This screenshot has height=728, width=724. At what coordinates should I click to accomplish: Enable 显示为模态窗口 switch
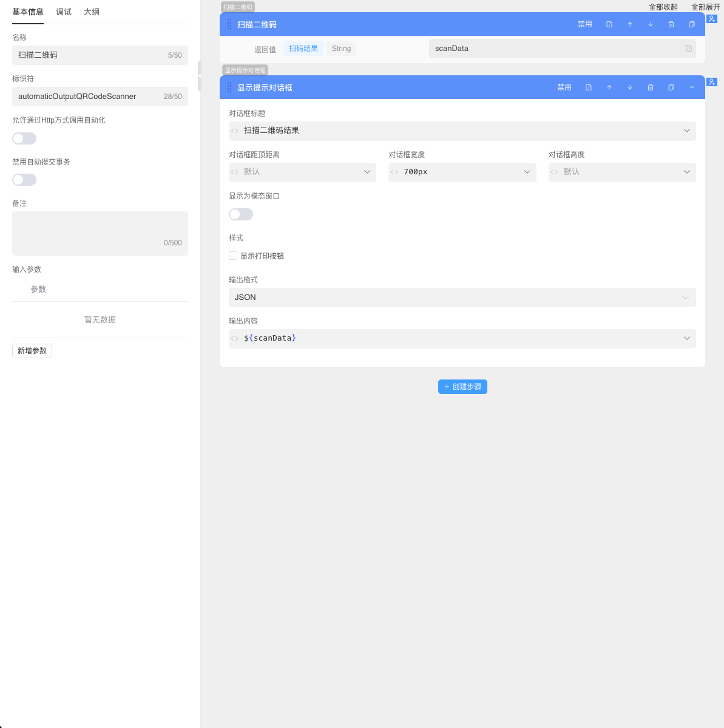(241, 214)
